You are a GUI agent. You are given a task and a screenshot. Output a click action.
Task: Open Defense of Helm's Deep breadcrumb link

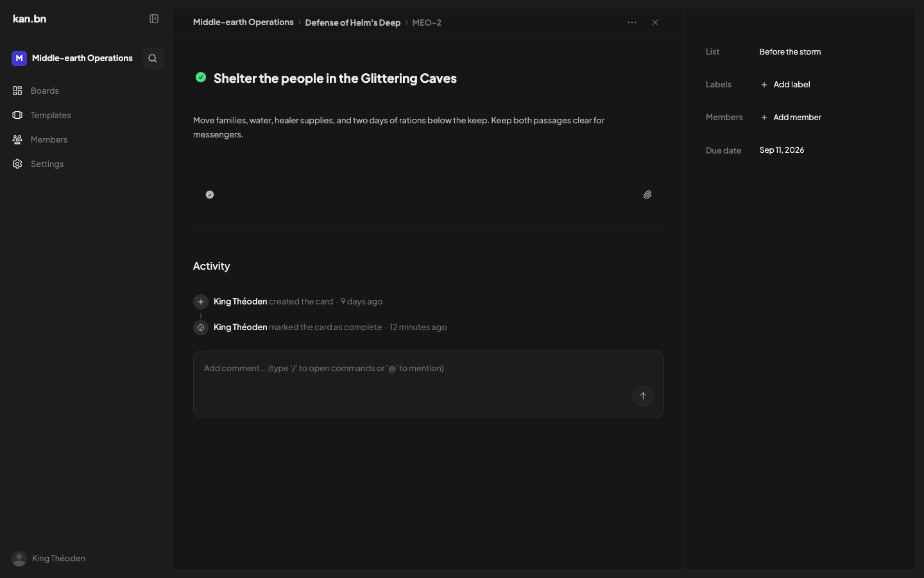coord(353,22)
